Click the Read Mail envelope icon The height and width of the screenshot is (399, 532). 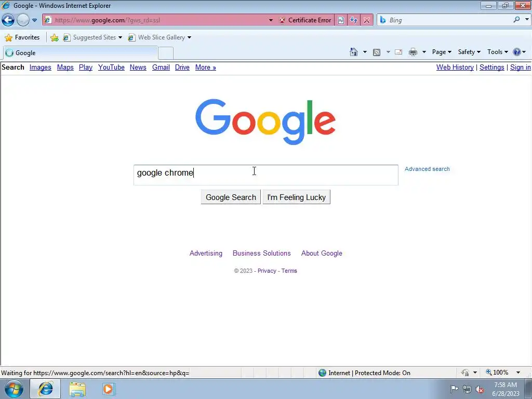pyautogui.click(x=398, y=52)
